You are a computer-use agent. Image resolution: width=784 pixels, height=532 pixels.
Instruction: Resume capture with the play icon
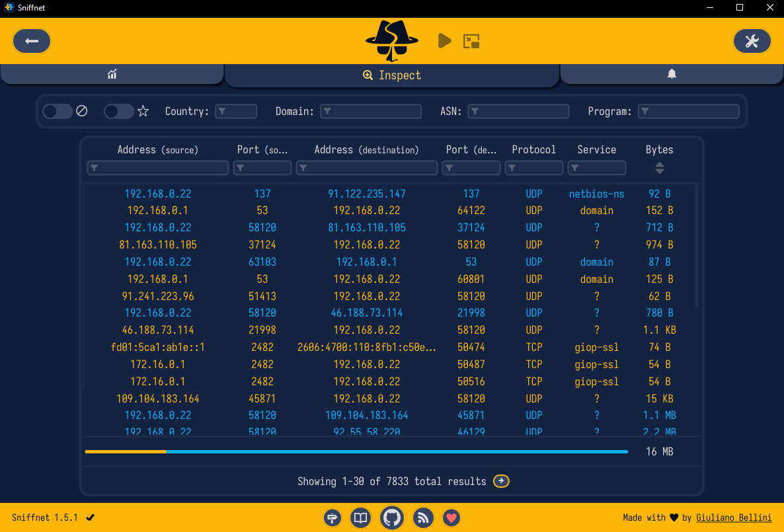pyautogui.click(x=444, y=41)
